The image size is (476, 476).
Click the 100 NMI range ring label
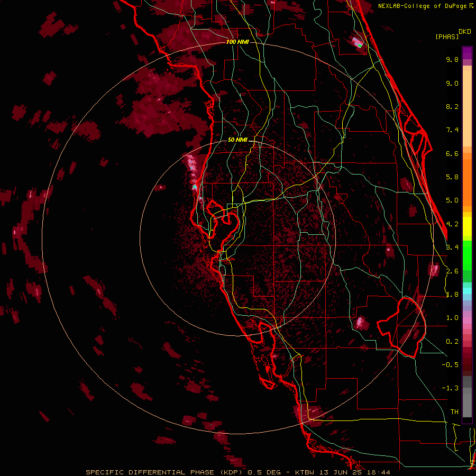tap(237, 42)
